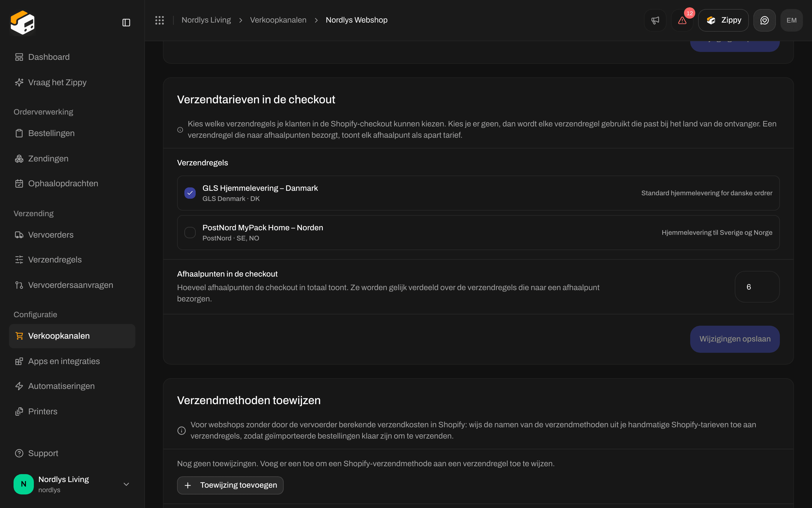Viewport: 812px width, 508px height.
Task: Open the apps grid icon
Action: click(159, 20)
